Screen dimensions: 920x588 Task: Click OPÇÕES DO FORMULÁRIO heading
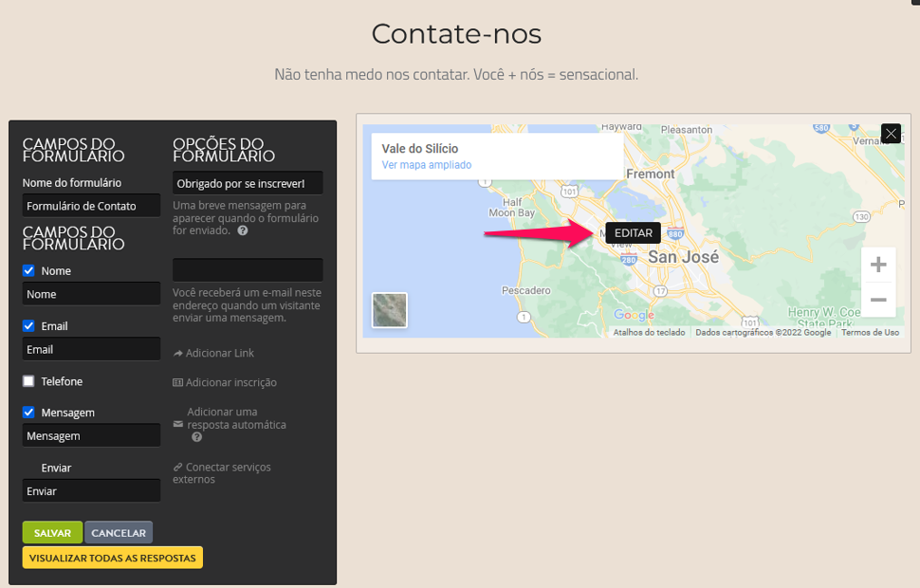(224, 150)
